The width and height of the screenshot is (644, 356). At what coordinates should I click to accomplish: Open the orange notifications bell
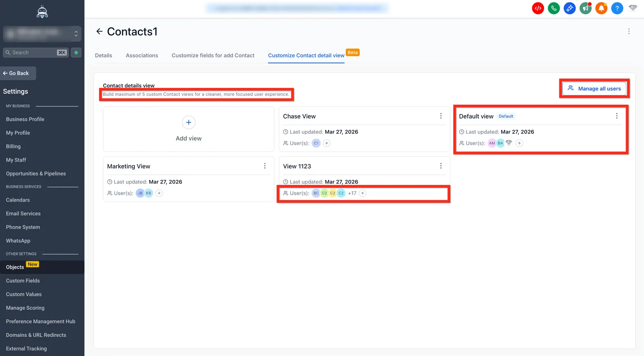click(601, 8)
